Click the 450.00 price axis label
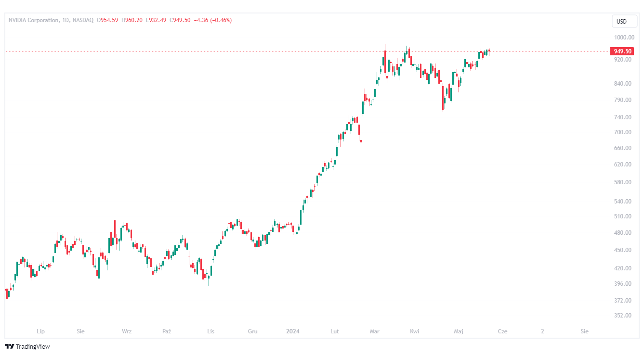 623,250
